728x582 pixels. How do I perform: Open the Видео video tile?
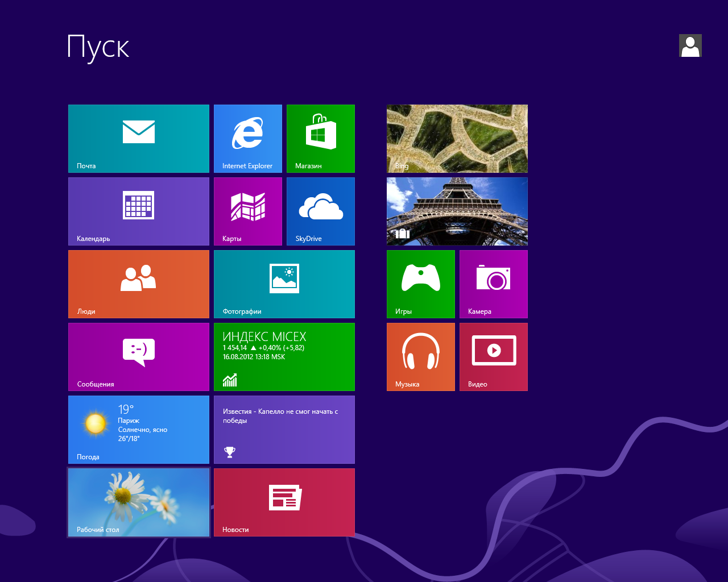coord(494,357)
